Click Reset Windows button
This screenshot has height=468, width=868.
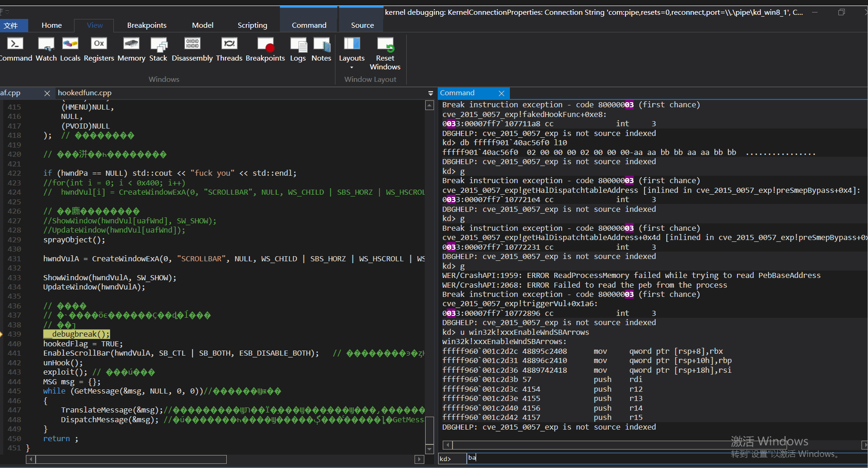click(x=385, y=54)
